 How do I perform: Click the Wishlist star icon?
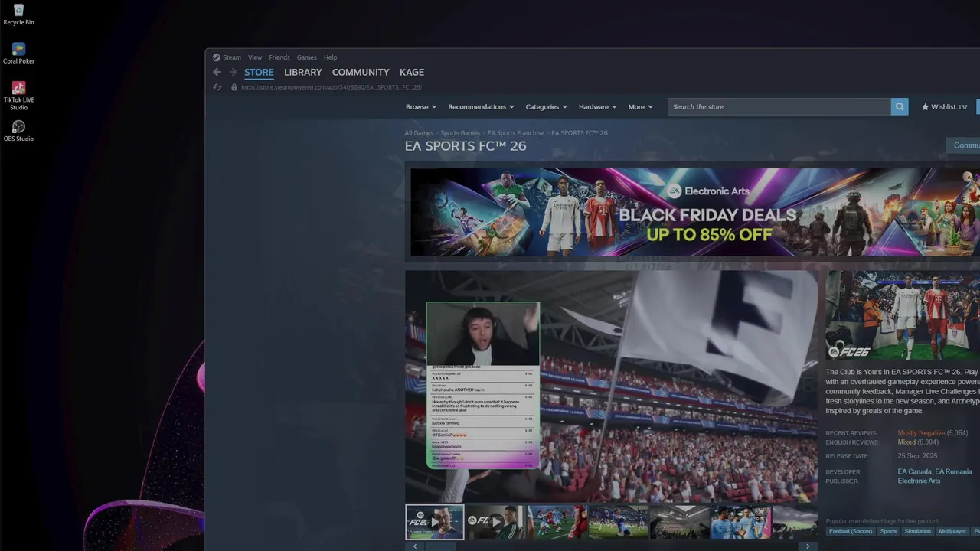925,107
